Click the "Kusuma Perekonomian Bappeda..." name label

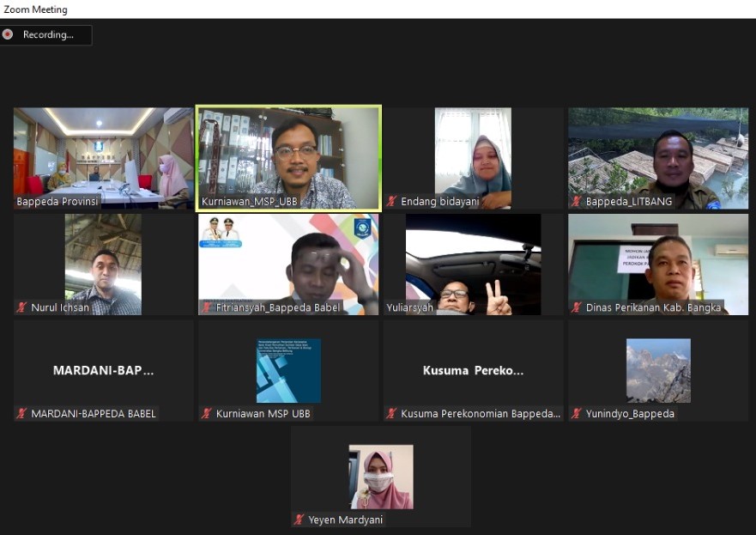(x=481, y=414)
